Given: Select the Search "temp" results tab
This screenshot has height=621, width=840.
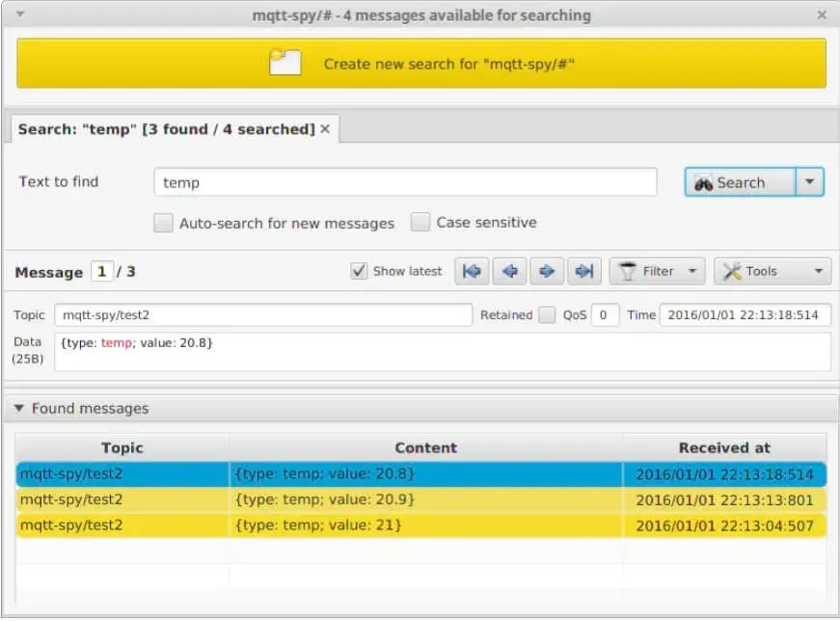Looking at the screenshot, I should [167, 129].
